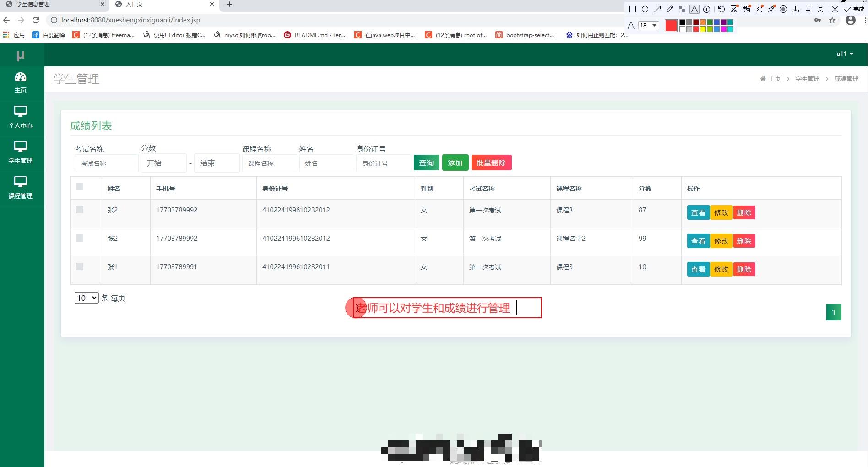868x467 pixels.
Task: Click the 考试名称 search input
Action: point(106,163)
